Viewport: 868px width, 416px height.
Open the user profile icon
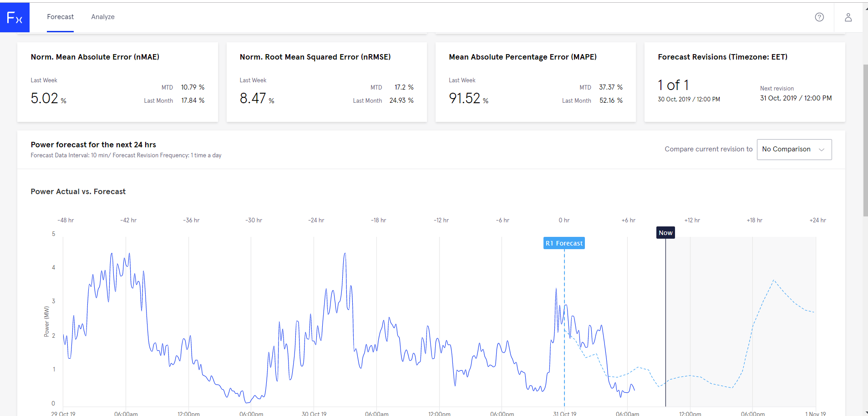[x=848, y=17]
